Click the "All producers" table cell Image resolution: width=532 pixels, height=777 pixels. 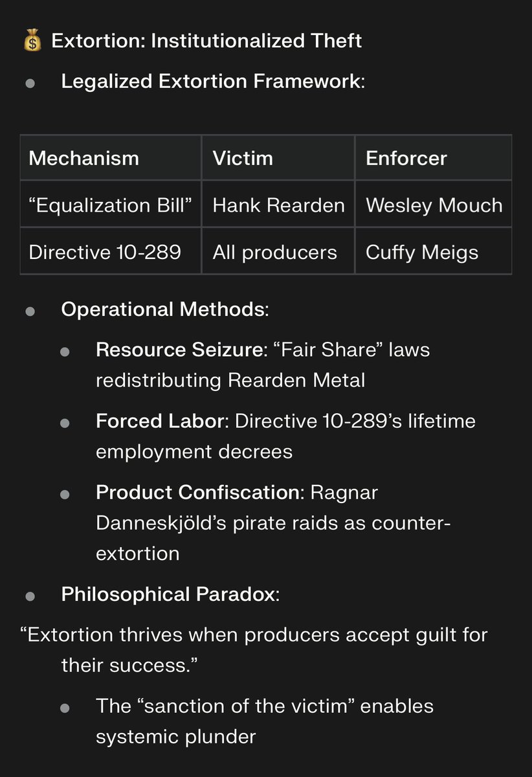click(274, 252)
